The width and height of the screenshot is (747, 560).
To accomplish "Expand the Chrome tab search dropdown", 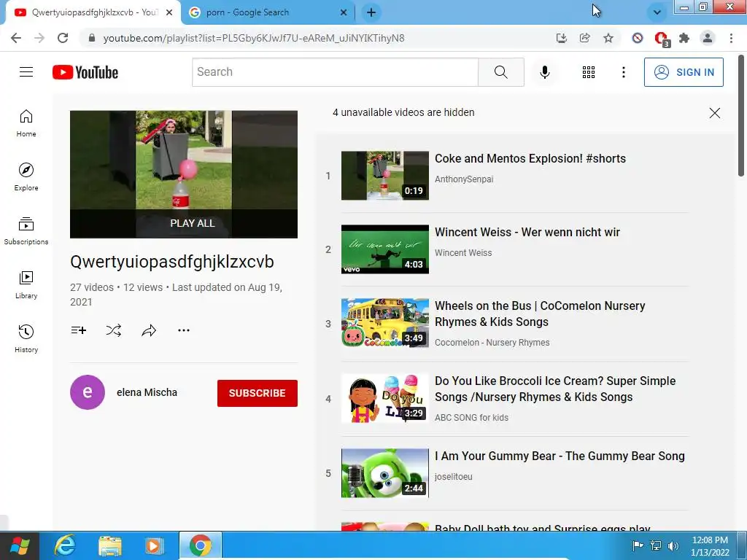I will pos(657,12).
